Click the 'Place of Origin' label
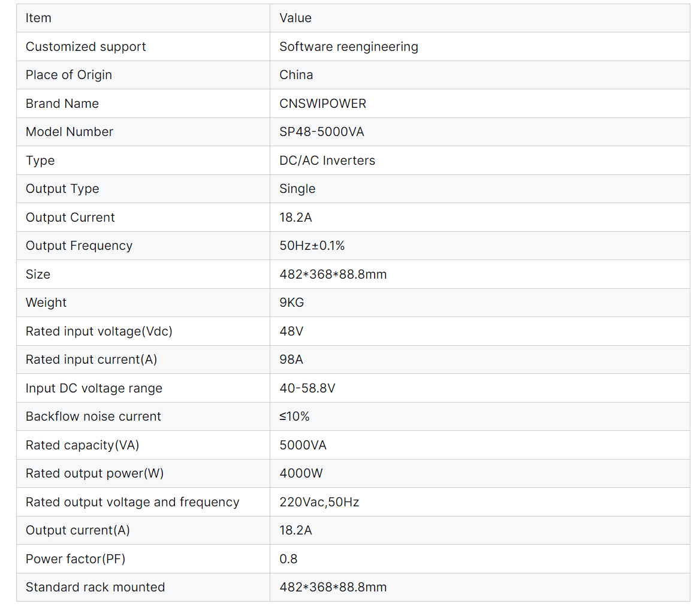The height and width of the screenshot is (613, 700). coord(69,75)
